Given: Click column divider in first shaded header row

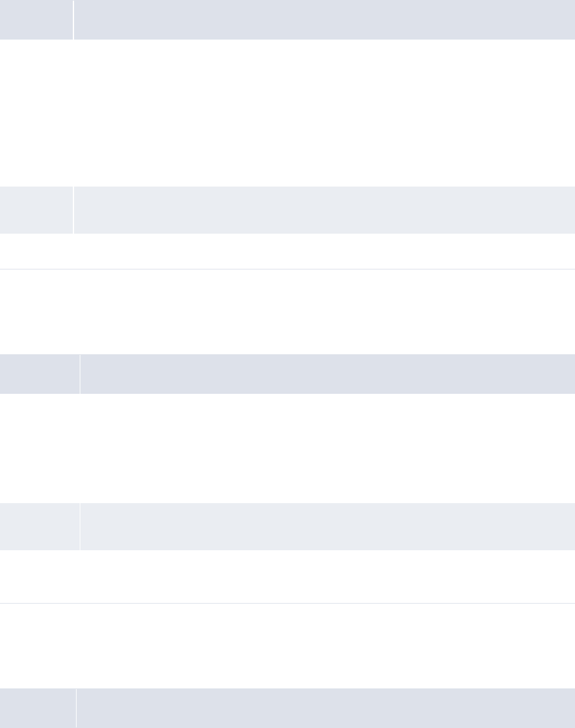Looking at the screenshot, I should tap(73, 19).
